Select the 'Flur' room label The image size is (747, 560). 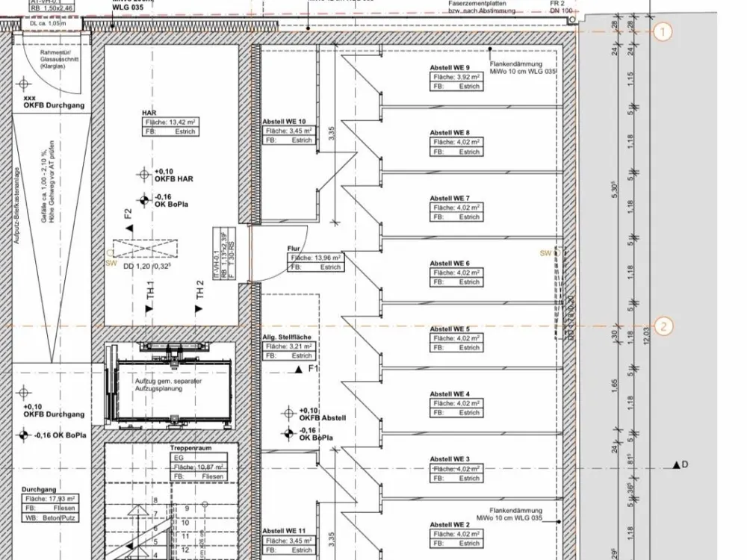(x=294, y=249)
